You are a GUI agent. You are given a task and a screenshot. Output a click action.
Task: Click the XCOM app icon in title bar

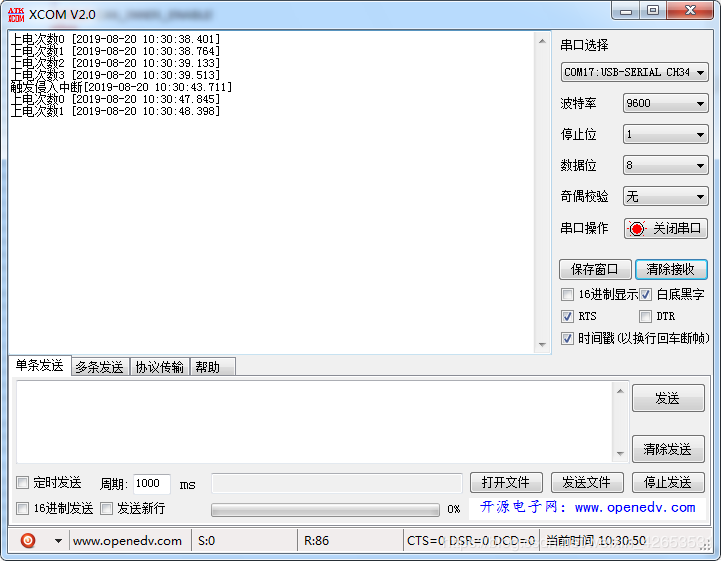coord(16,15)
